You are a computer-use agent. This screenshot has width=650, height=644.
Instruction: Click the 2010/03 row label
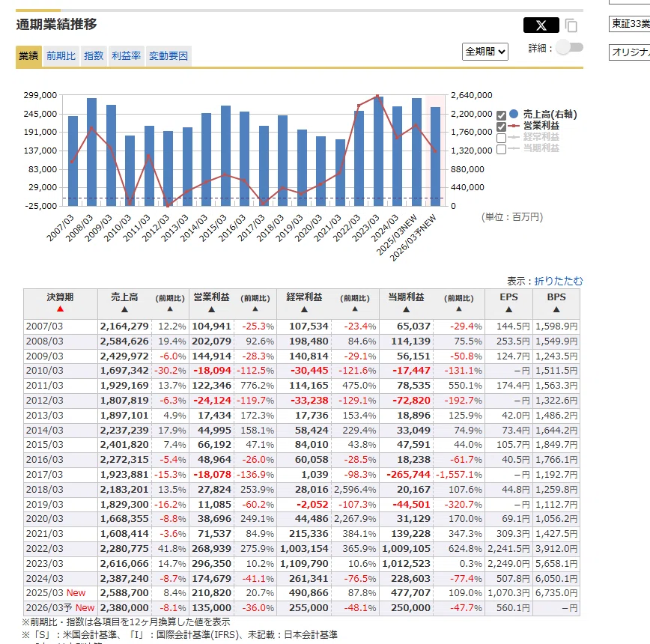coord(45,371)
